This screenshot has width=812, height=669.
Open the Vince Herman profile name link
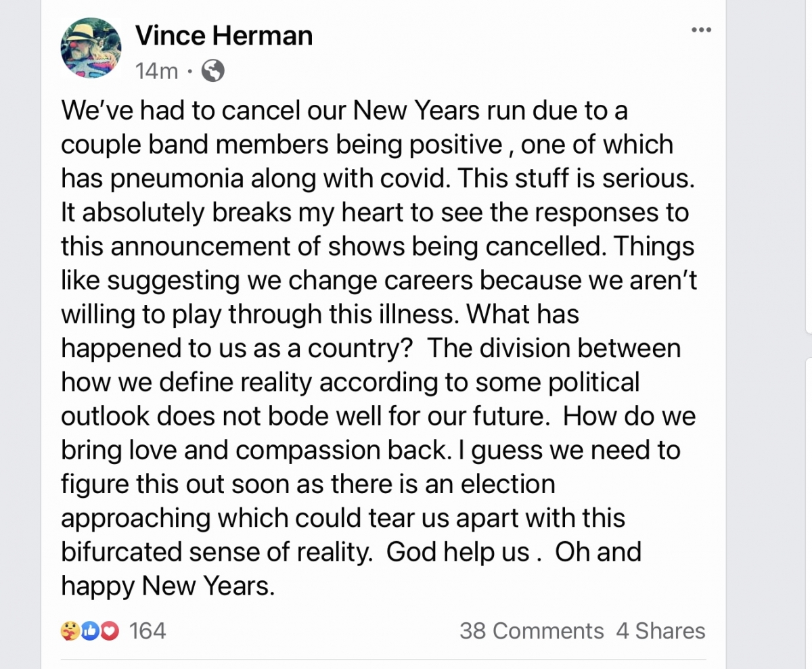pos(224,34)
